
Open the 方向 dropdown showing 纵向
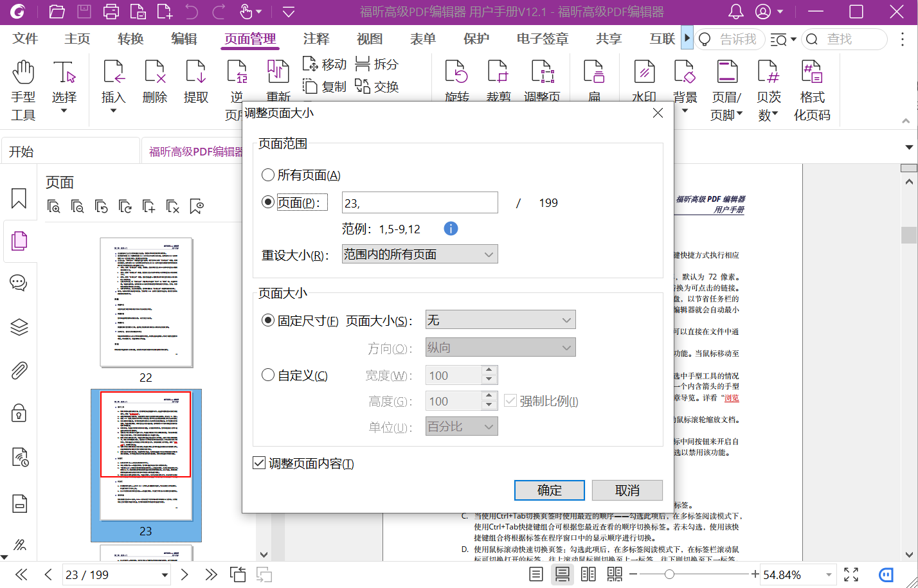tap(501, 348)
